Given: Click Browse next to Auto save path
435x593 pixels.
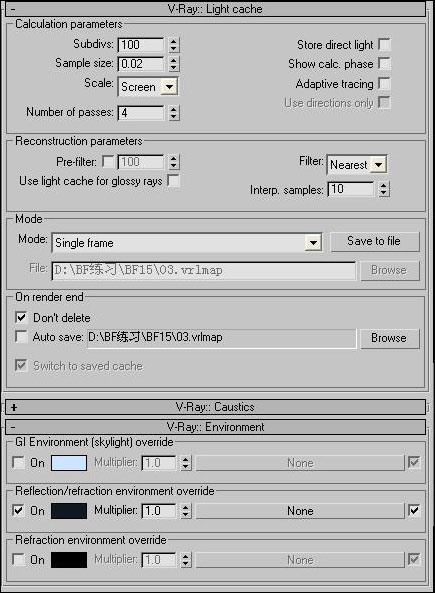Looking at the screenshot, I should (390, 338).
